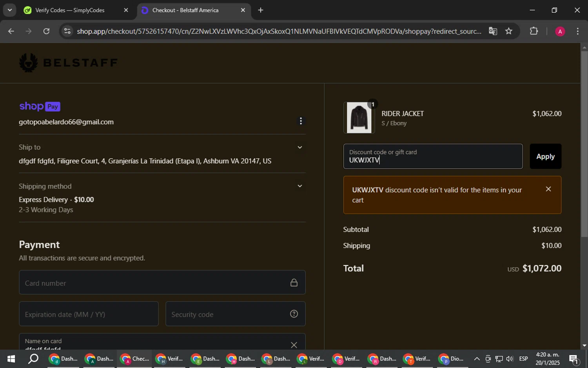Click the Subtotal value $1,062.00

[x=547, y=230]
